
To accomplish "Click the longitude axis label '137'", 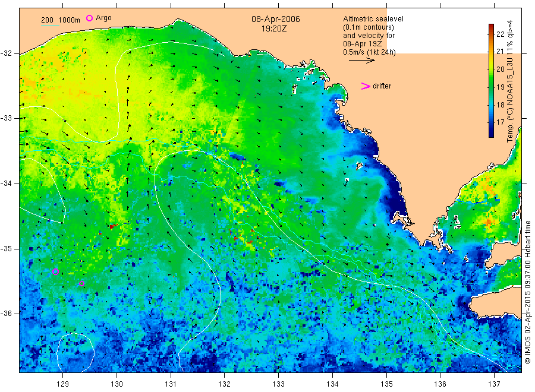I will point(494,384).
